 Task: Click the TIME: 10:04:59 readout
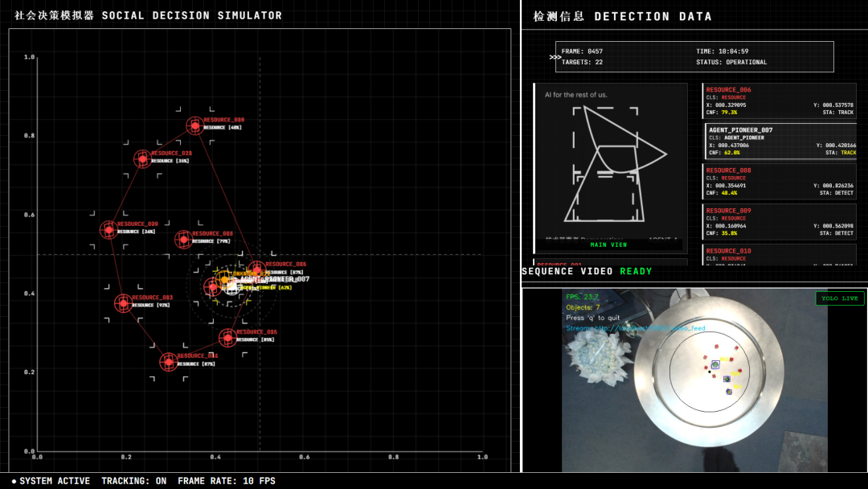tap(722, 51)
